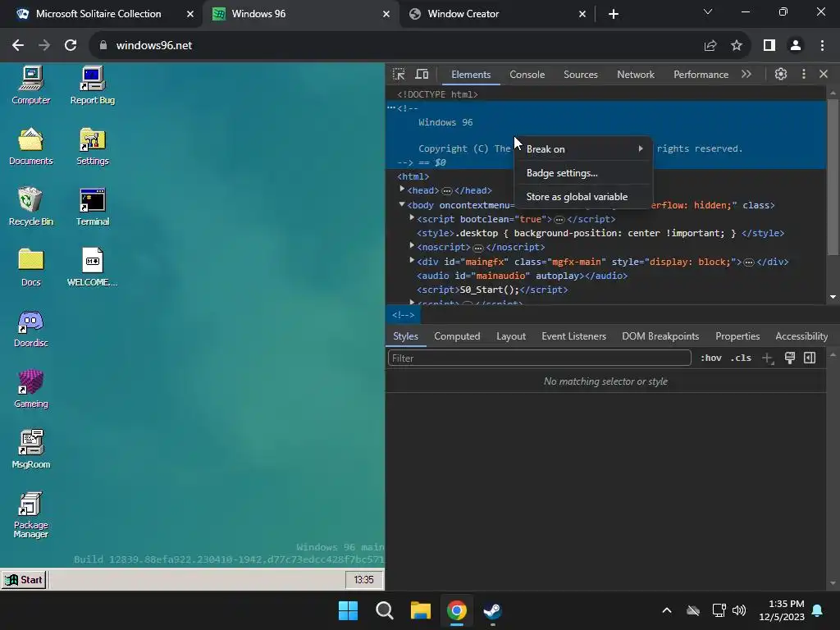
Task: Open Chrome side panel icon
Action: click(769, 46)
